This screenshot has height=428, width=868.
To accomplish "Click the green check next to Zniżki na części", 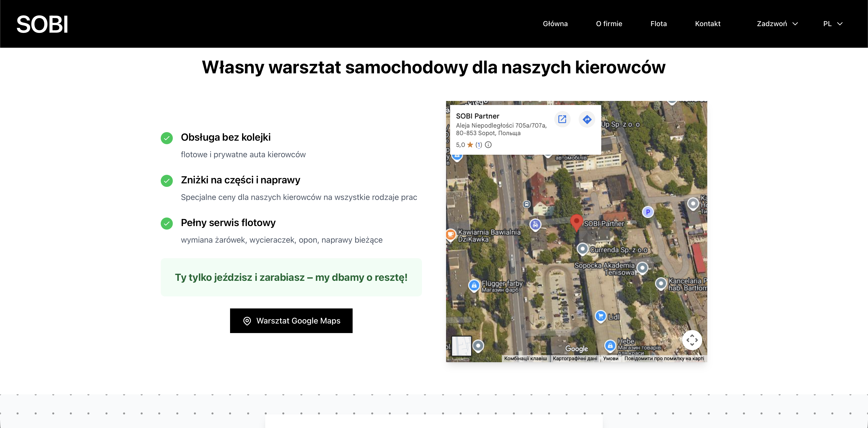I will coord(167,181).
